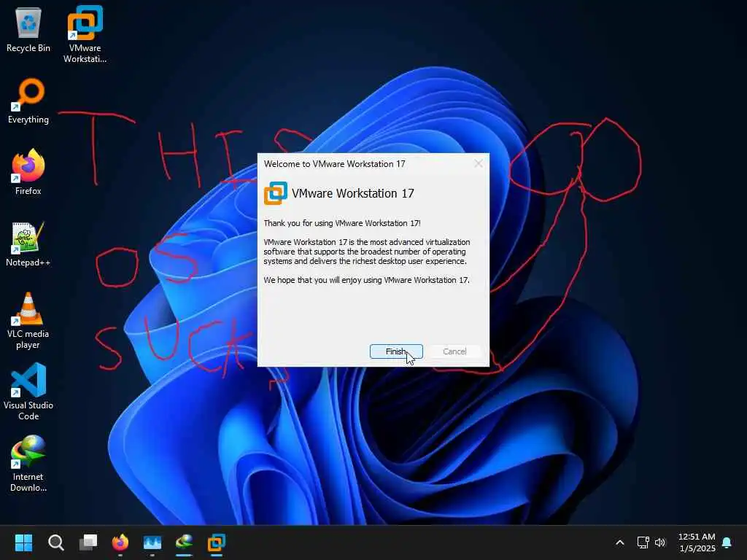The image size is (747, 560).
Task: Open the Windows Start menu
Action: (x=23, y=542)
